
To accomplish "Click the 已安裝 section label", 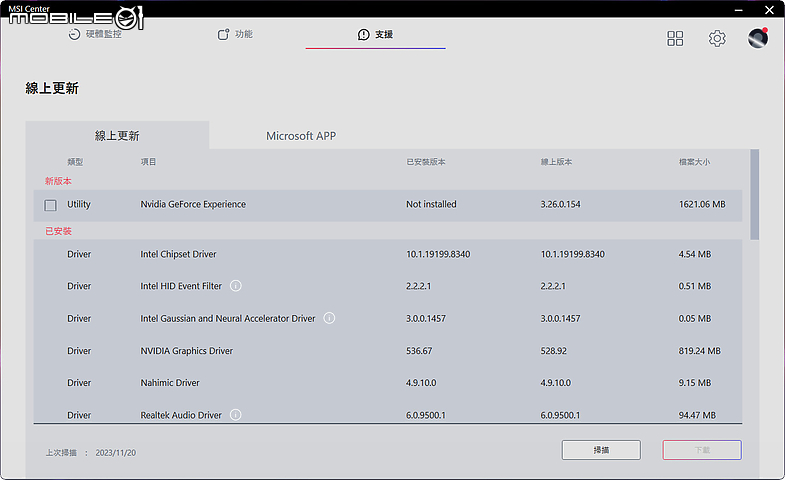I will (x=58, y=231).
